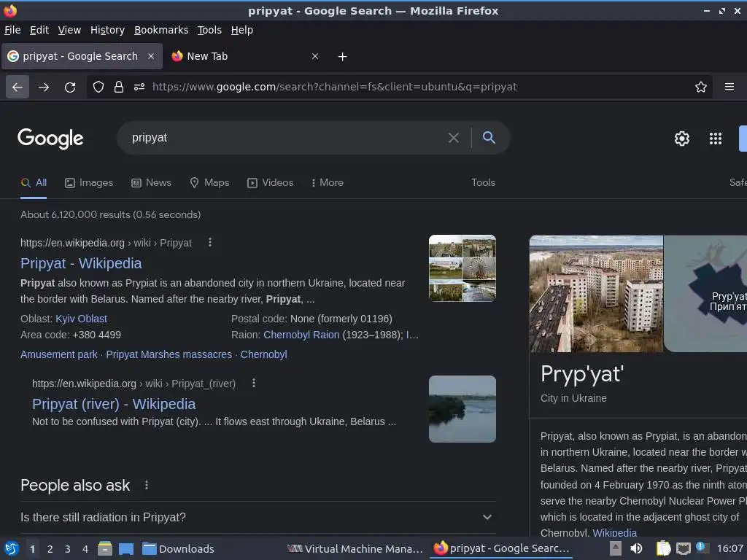The height and width of the screenshot is (560, 747).
Task: Open the Help menu
Action: coord(241,30)
